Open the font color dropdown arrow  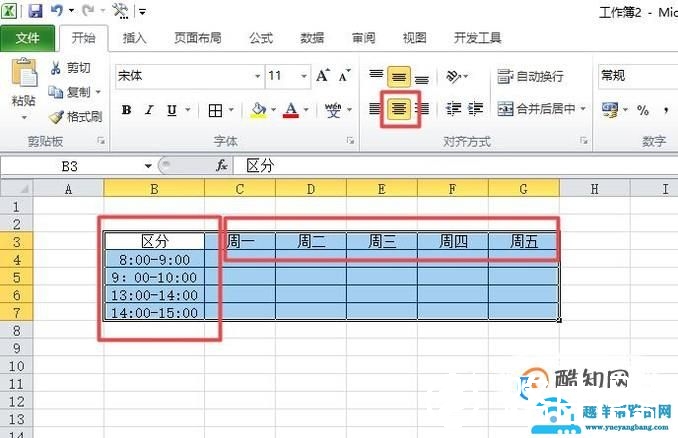pos(306,110)
